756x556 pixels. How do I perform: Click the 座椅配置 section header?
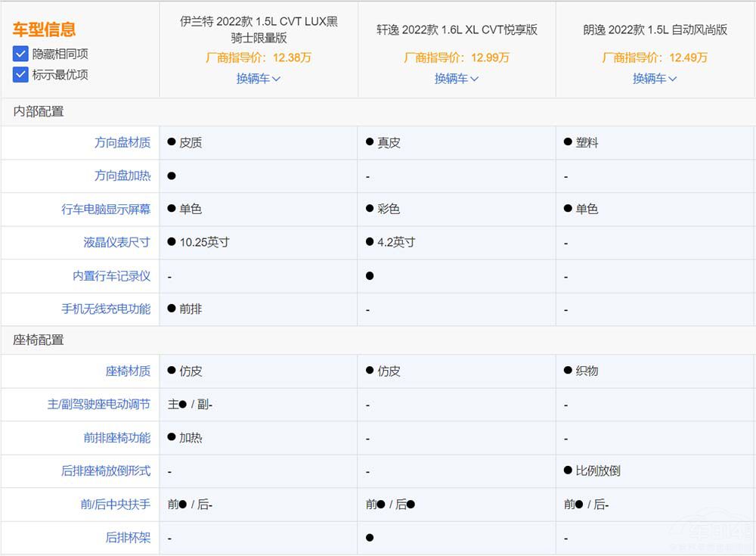click(x=39, y=340)
